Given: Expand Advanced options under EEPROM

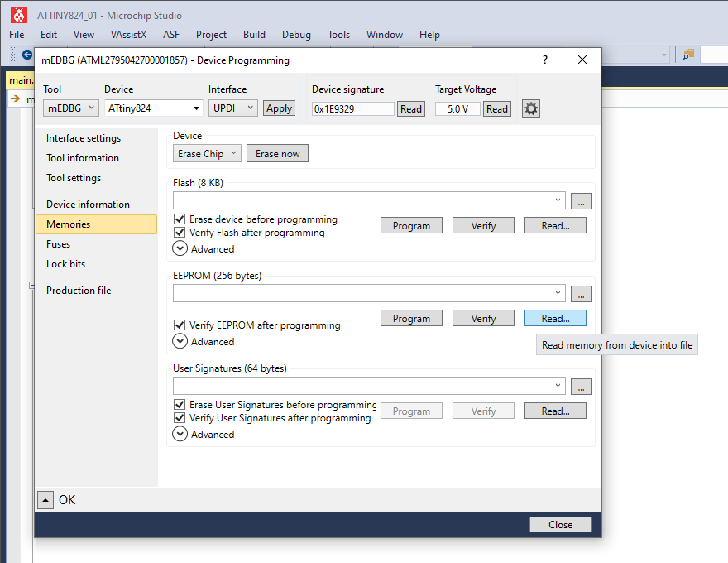Looking at the screenshot, I should (180, 341).
